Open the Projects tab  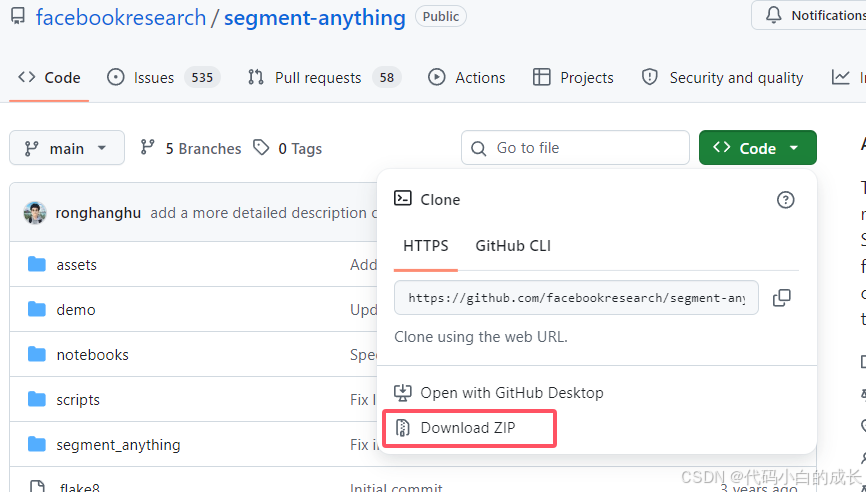573,77
